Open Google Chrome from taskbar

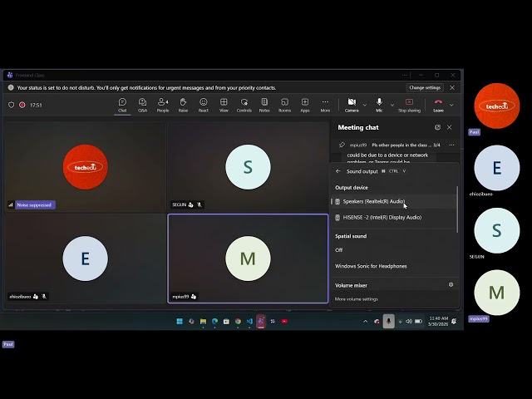click(238, 322)
